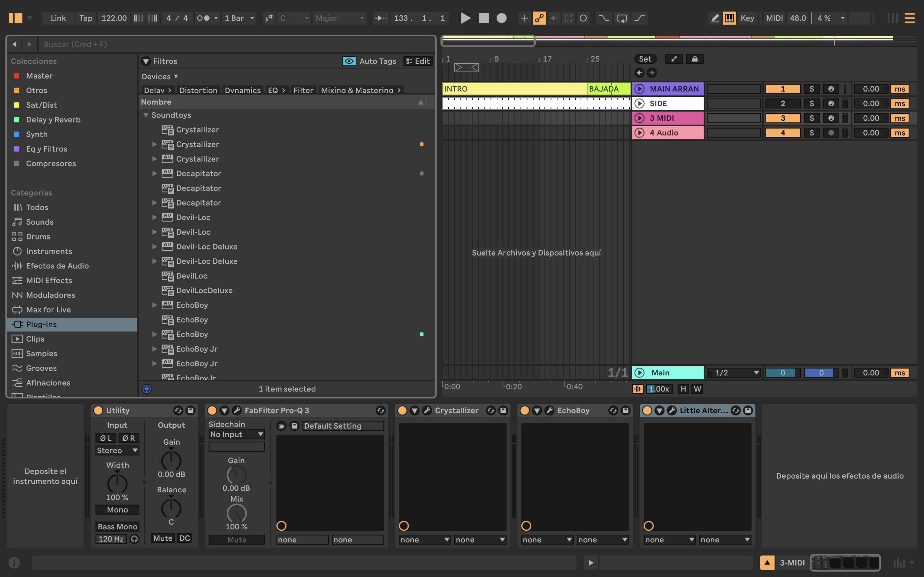Viewport: 924px width, 577px height.
Task: Select the Max for Live browser category
Action: click(x=48, y=309)
